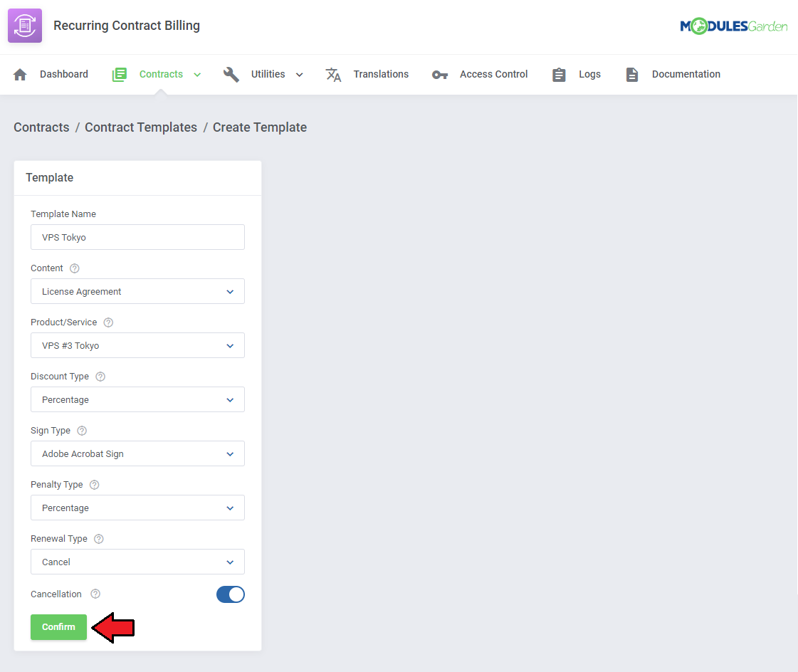Click the Documentation file icon

point(631,74)
